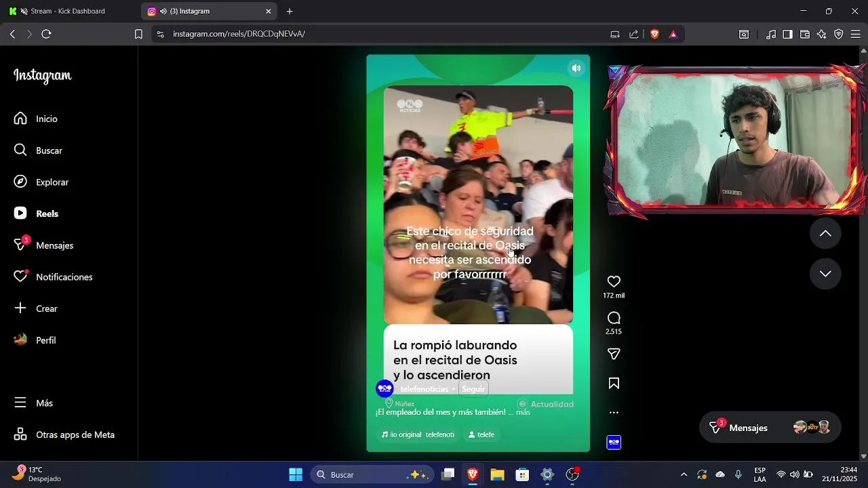Expand caption with más
868x488 pixels.
(523, 412)
